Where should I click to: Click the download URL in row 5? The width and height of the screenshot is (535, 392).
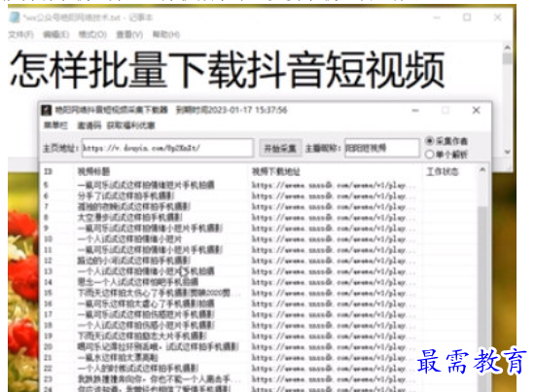tap(334, 185)
